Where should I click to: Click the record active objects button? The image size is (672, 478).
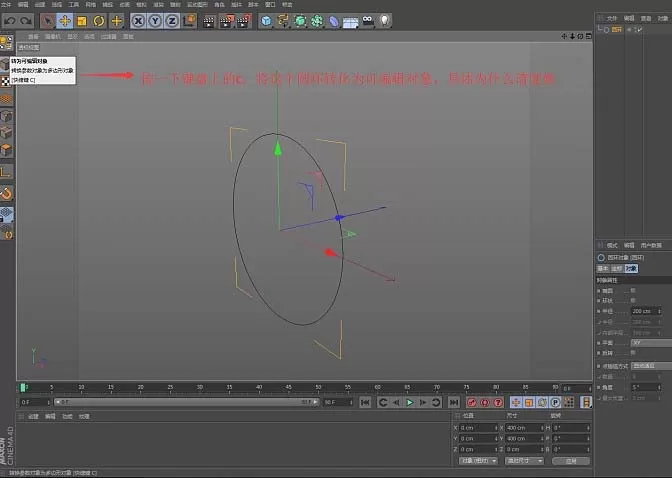point(471,403)
